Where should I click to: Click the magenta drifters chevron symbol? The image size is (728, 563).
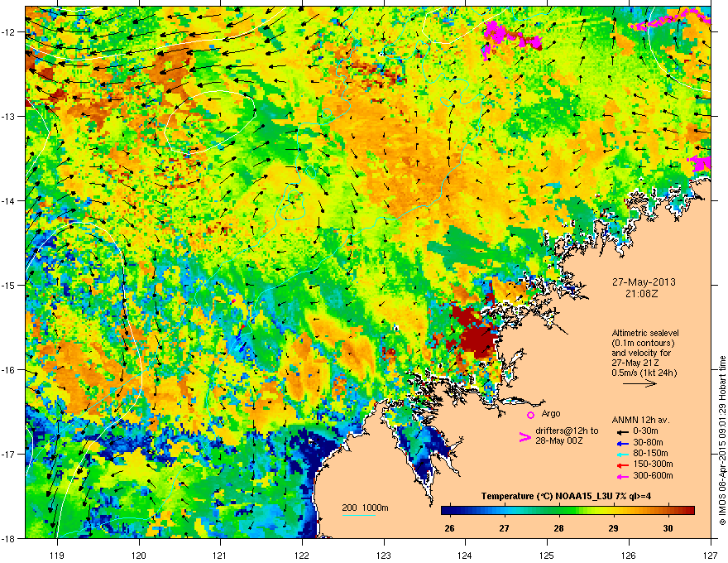[x=524, y=437]
